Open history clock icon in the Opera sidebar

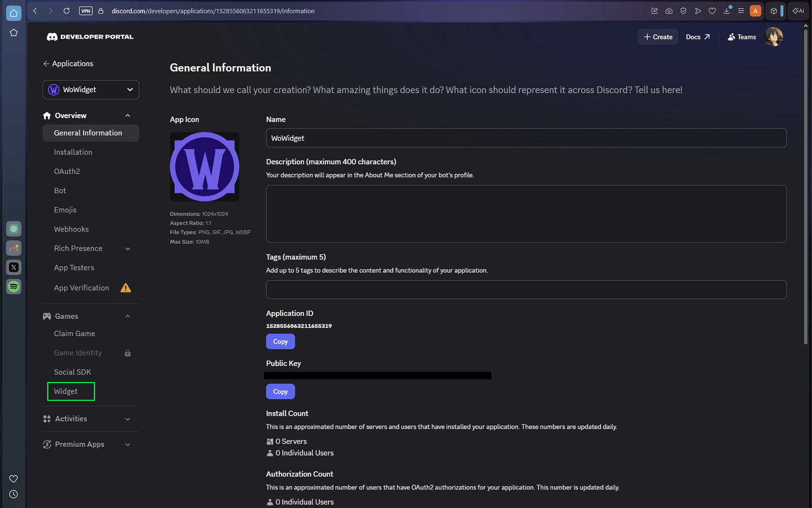point(14,494)
